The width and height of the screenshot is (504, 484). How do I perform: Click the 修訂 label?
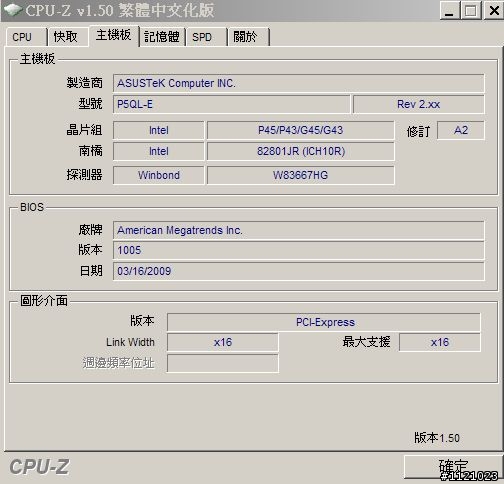click(418, 131)
